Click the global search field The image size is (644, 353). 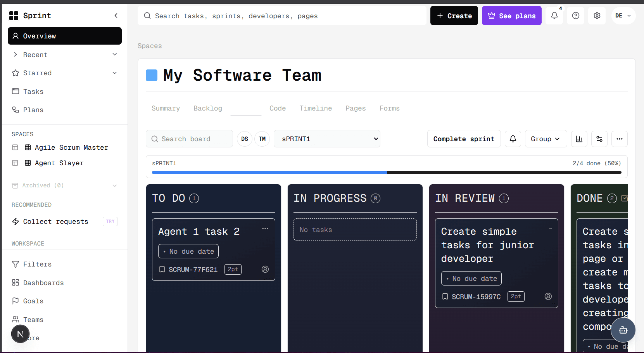pos(282,16)
